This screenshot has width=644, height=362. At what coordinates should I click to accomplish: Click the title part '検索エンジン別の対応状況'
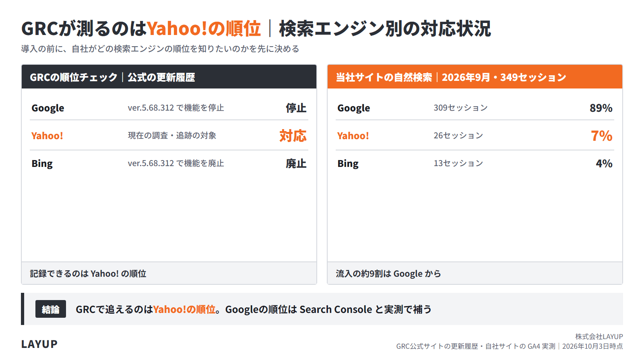(385, 29)
